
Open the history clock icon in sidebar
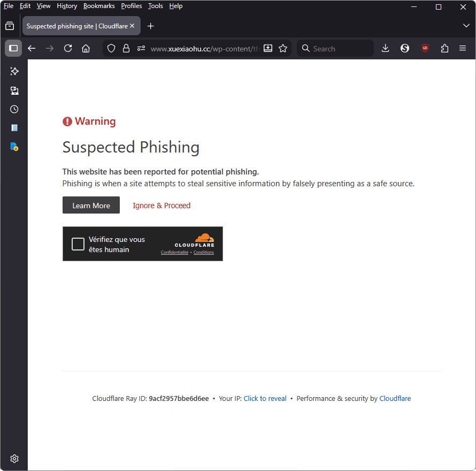(x=14, y=109)
